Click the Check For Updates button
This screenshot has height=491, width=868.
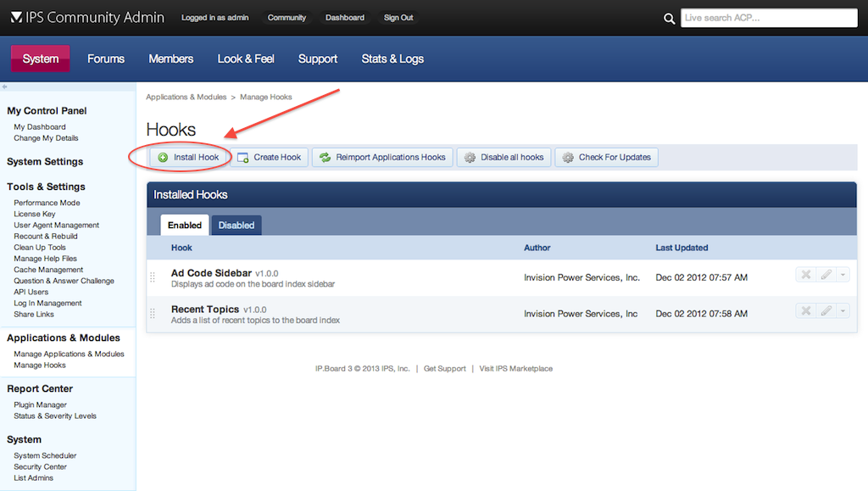pyautogui.click(x=606, y=157)
